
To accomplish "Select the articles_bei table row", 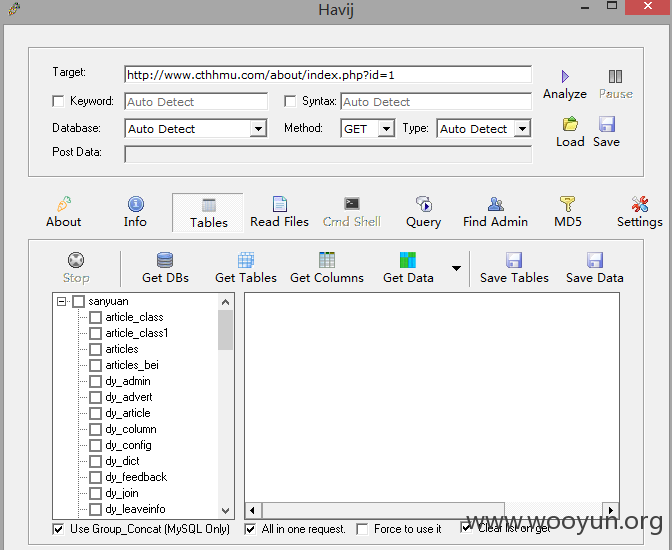I will (132, 365).
